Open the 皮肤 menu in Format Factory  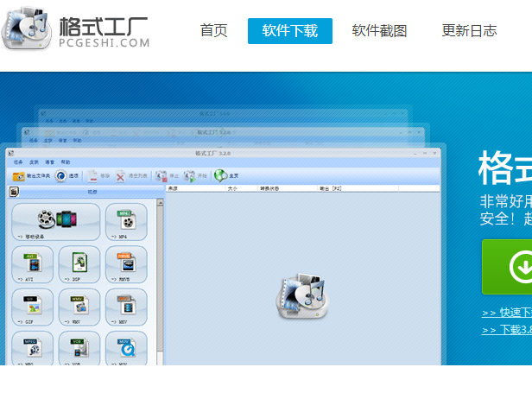(x=35, y=162)
